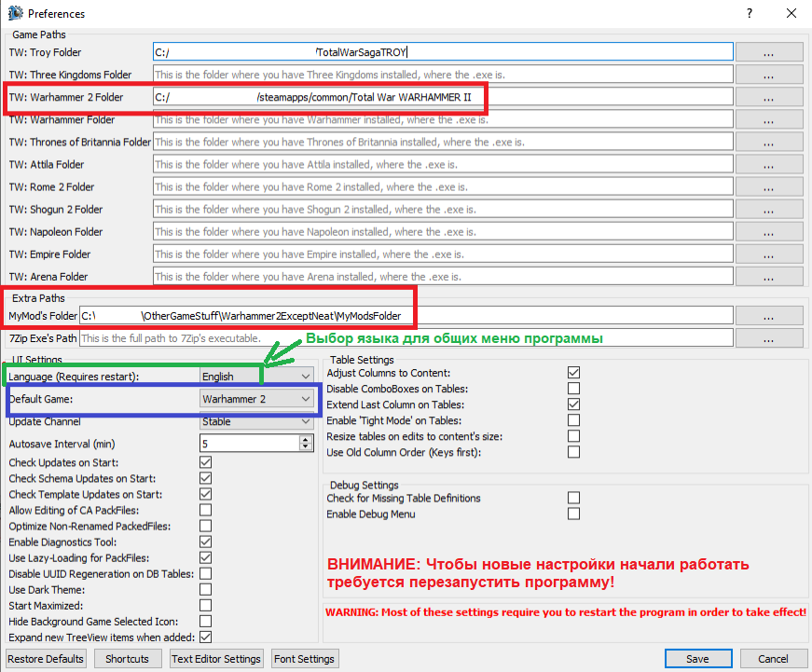812x672 pixels.
Task: Toggle Hide Background Game Selected Icon
Action: point(206,622)
